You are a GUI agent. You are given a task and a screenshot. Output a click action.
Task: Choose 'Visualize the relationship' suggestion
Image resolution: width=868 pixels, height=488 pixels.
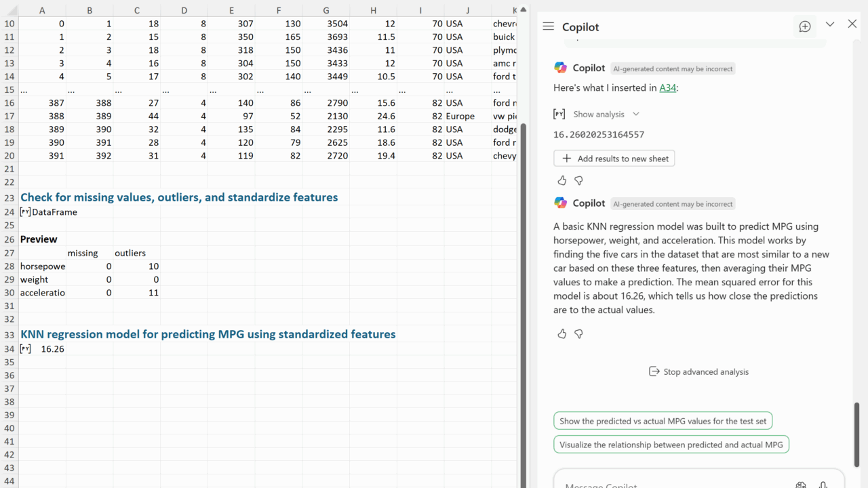point(671,445)
